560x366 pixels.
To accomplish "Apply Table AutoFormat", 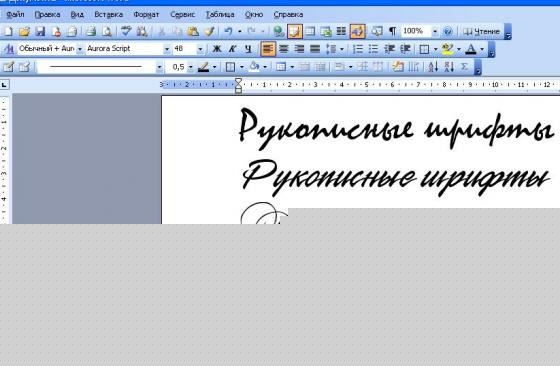I will [398, 67].
